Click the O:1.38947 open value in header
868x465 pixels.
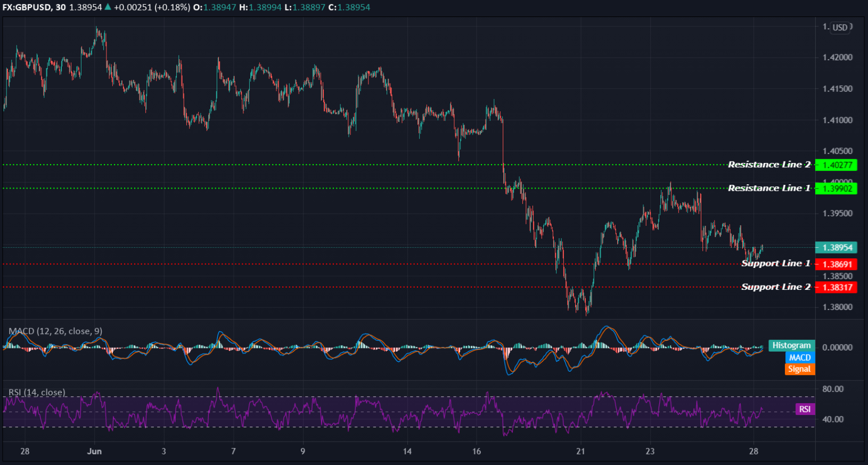214,7
